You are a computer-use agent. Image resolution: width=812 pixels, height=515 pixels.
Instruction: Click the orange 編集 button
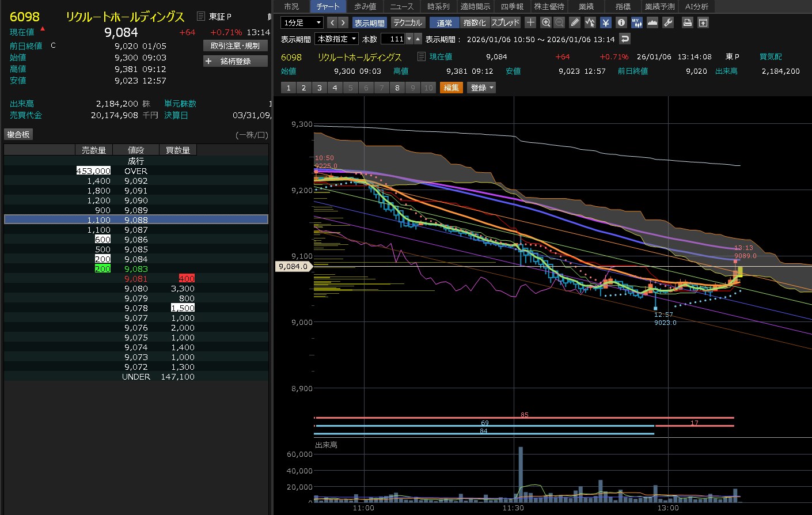coord(451,88)
